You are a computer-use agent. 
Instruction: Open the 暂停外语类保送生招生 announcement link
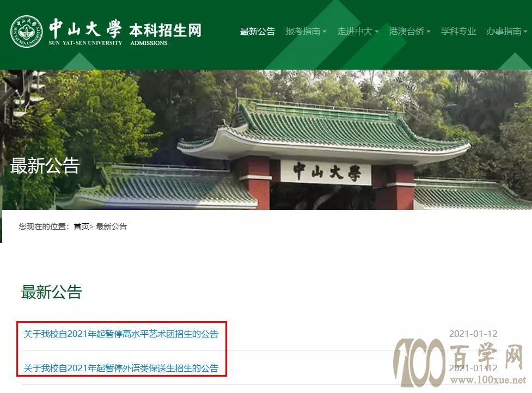click(121, 368)
